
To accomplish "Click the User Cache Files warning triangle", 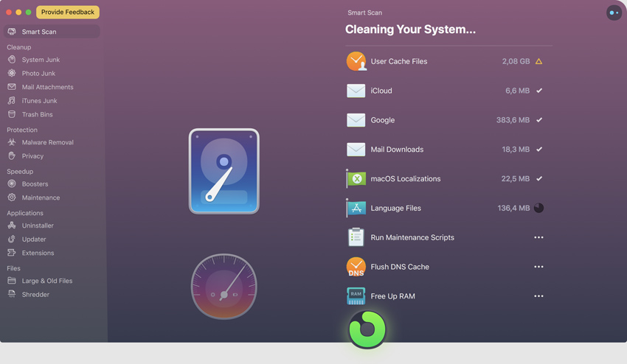I will pos(538,62).
